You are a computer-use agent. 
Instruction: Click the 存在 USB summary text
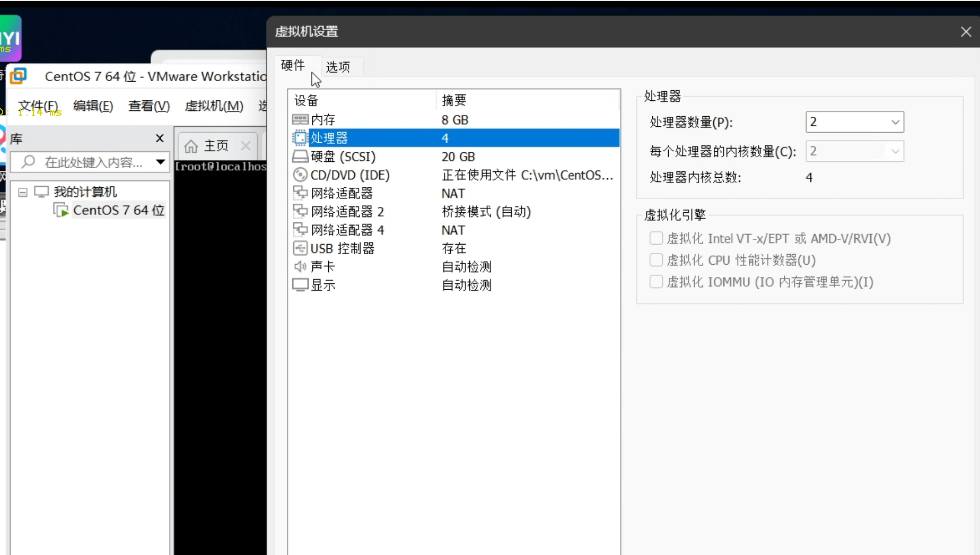(x=454, y=248)
